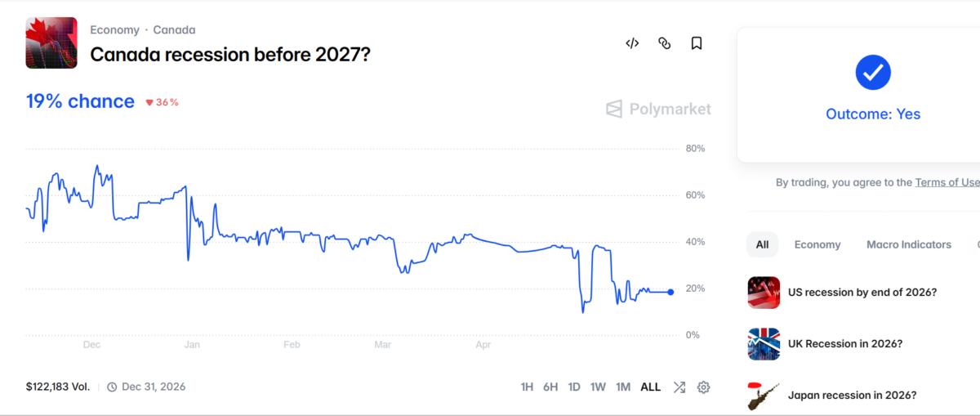This screenshot has height=416, width=980.
Task: Select the All category tab
Action: point(762,244)
